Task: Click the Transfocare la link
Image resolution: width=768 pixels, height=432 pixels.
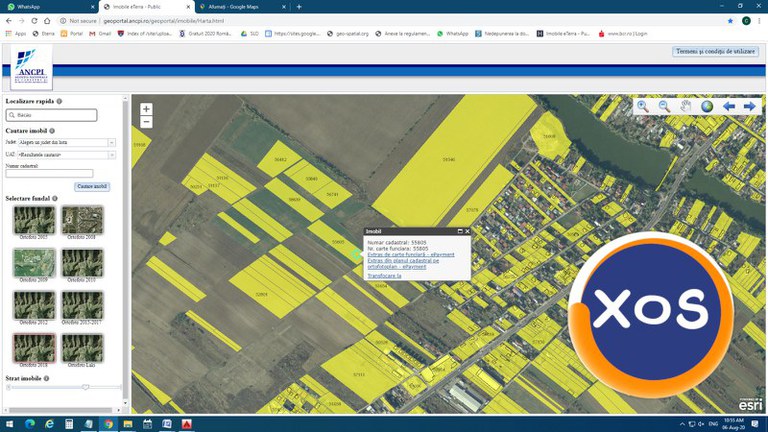Action: [x=384, y=276]
